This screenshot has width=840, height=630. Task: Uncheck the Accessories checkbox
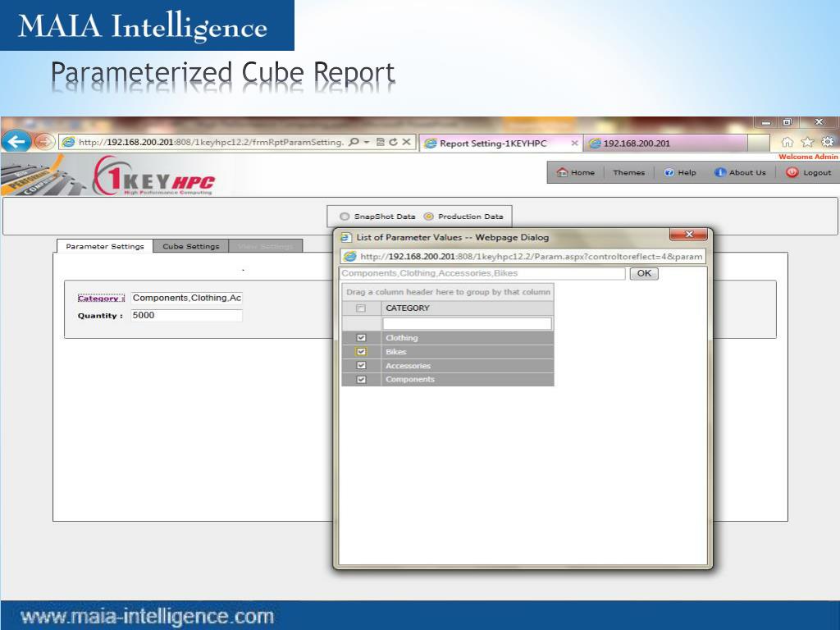coord(361,365)
